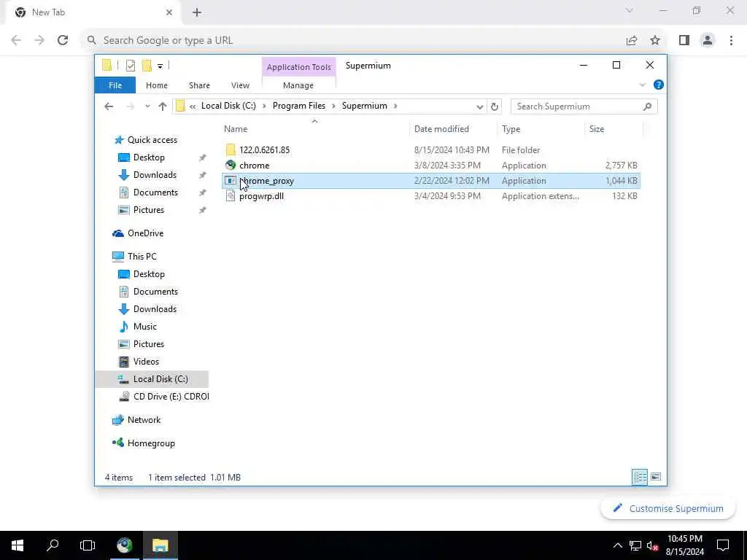Screen dimensions: 747x560
Task: Select This PC in navigation pane
Action: (142, 257)
